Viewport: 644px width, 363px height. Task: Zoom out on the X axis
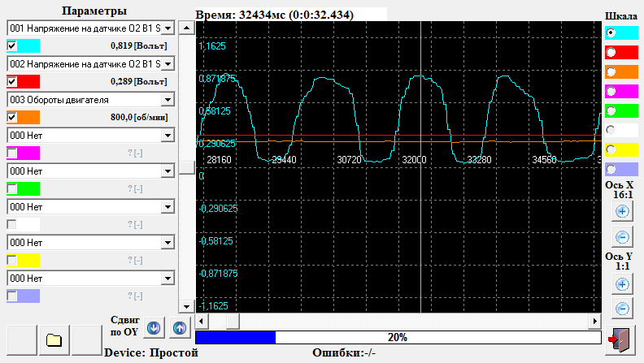622,237
